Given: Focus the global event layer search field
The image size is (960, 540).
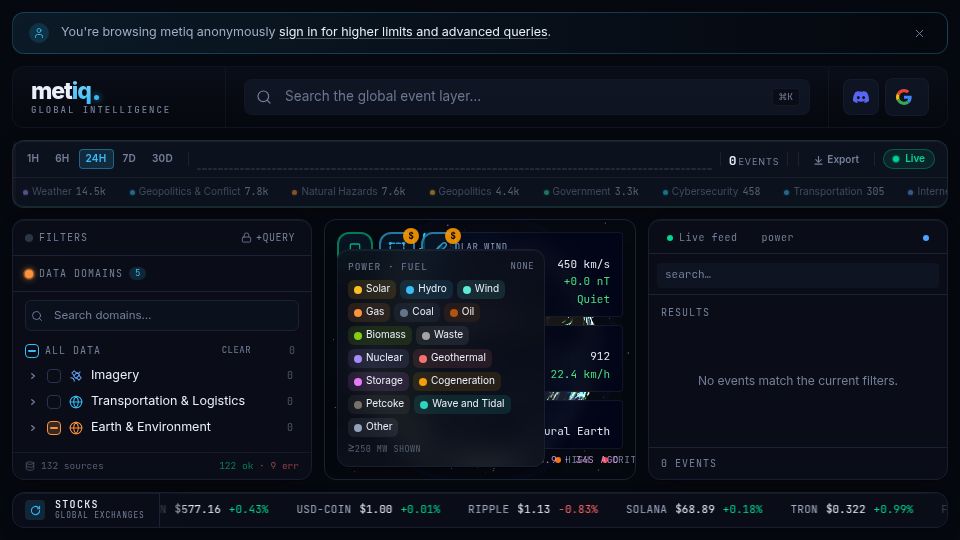Looking at the screenshot, I should (527, 97).
